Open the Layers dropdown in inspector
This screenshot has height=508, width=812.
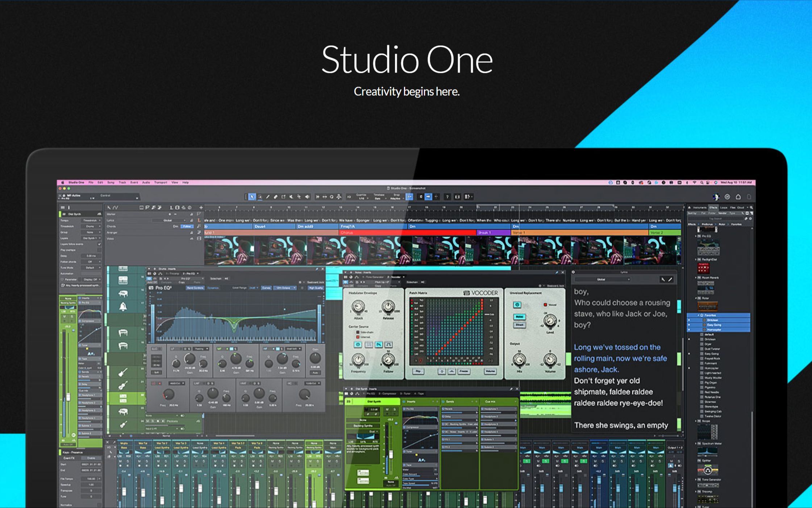91,238
